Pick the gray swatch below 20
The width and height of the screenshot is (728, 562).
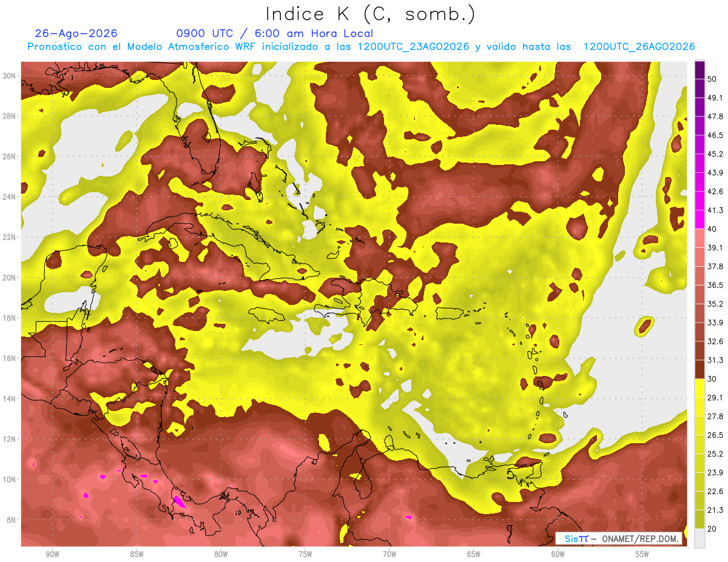[x=699, y=538]
